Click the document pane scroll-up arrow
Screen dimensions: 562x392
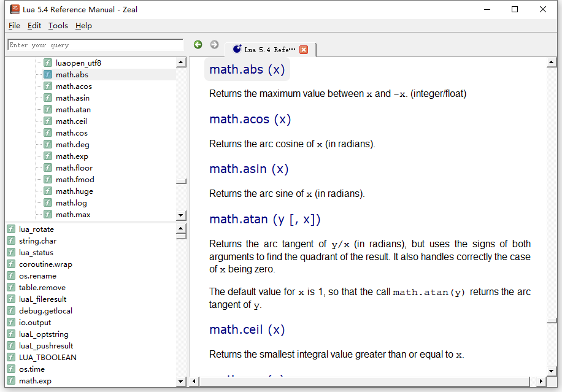tap(551, 63)
